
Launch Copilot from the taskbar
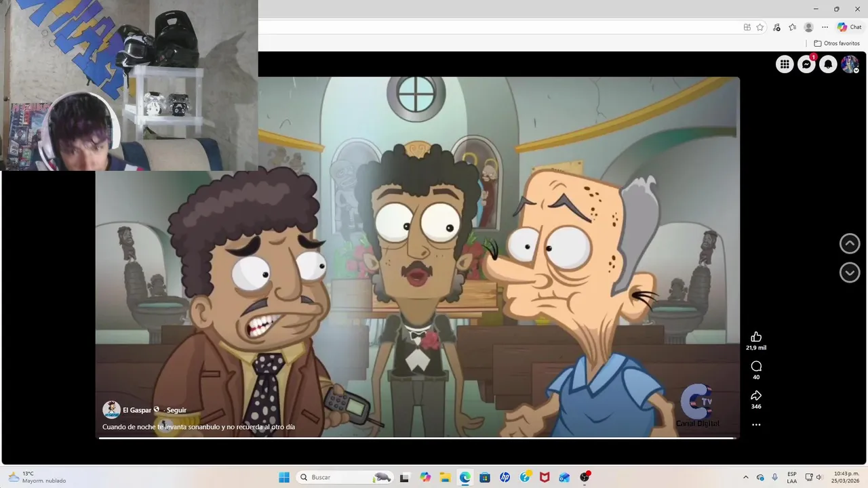pyautogui.click(x=425, y=477)
